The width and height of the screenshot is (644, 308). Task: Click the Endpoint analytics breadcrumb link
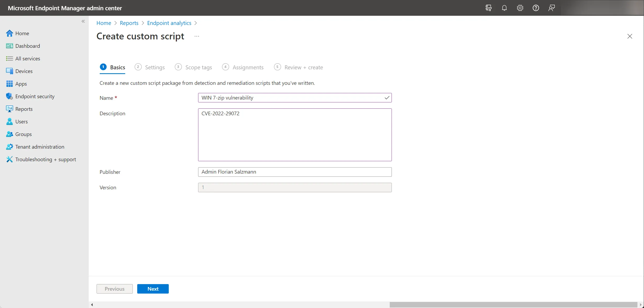pyautogui.click(x=169, y=23)
